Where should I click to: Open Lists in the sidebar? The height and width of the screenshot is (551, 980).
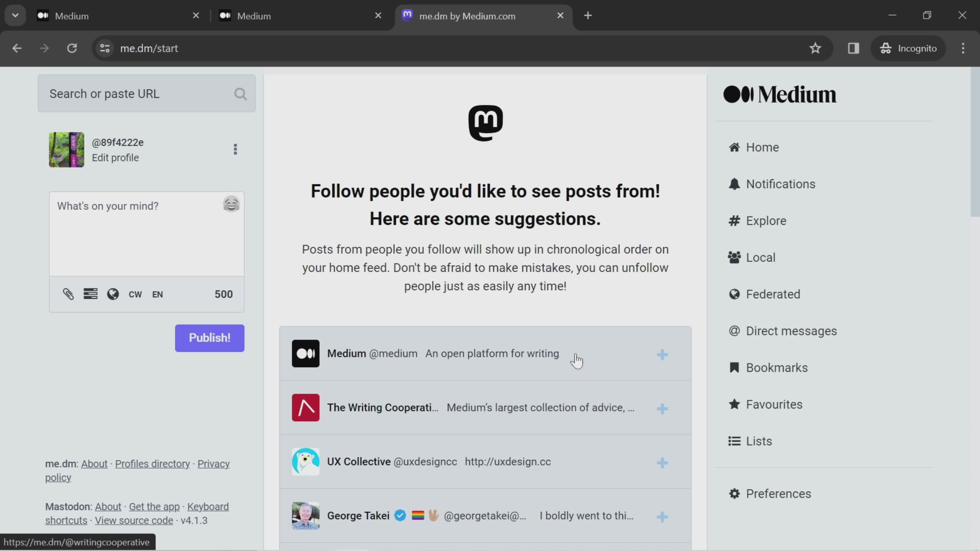[x=750, y=441]
